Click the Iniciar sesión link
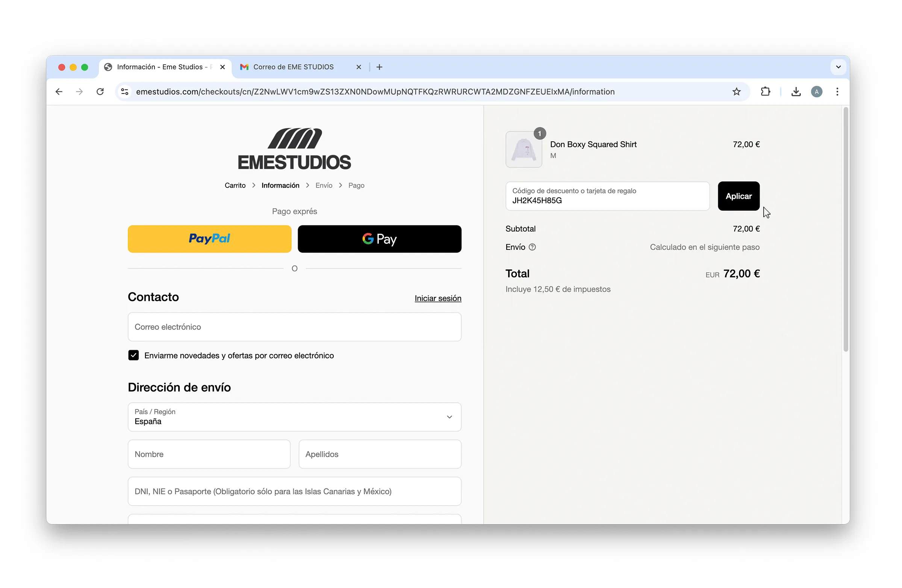 click(x=438, y=298)
